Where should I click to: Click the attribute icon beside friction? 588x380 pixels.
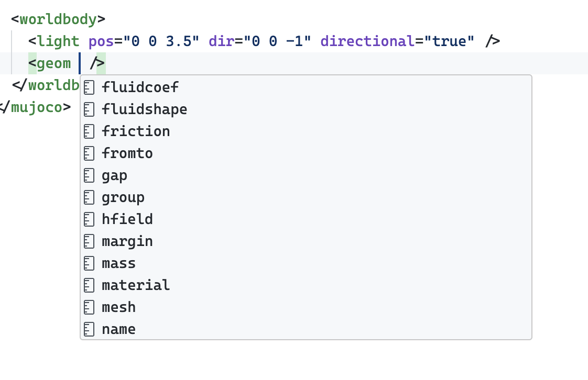click(89, 131)
